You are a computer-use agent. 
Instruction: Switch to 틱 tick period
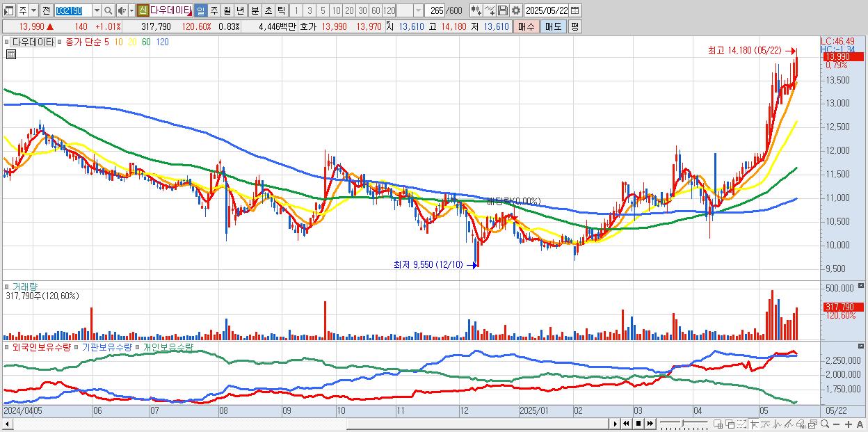[281, 10]
